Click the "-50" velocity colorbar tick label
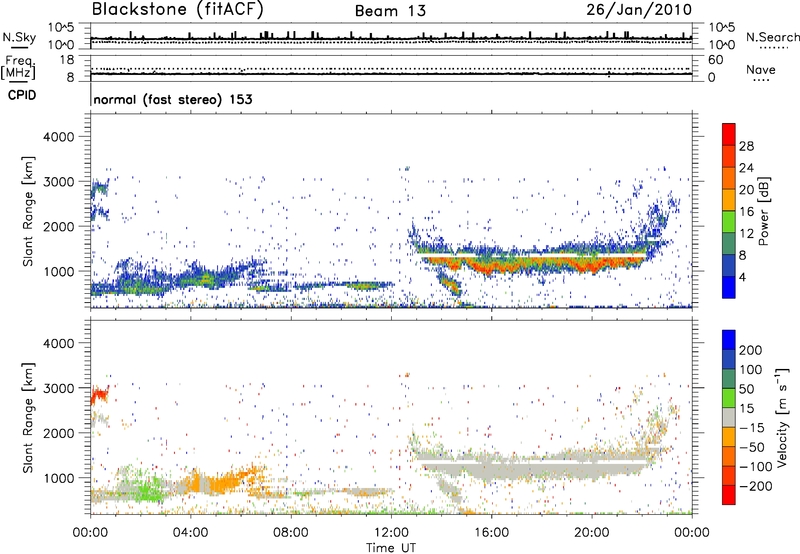 (752, 447)
